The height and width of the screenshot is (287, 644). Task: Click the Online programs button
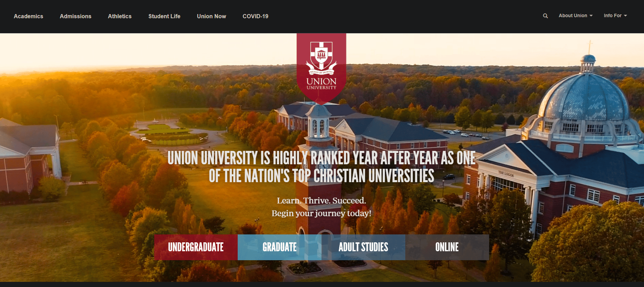click(447, 247)
